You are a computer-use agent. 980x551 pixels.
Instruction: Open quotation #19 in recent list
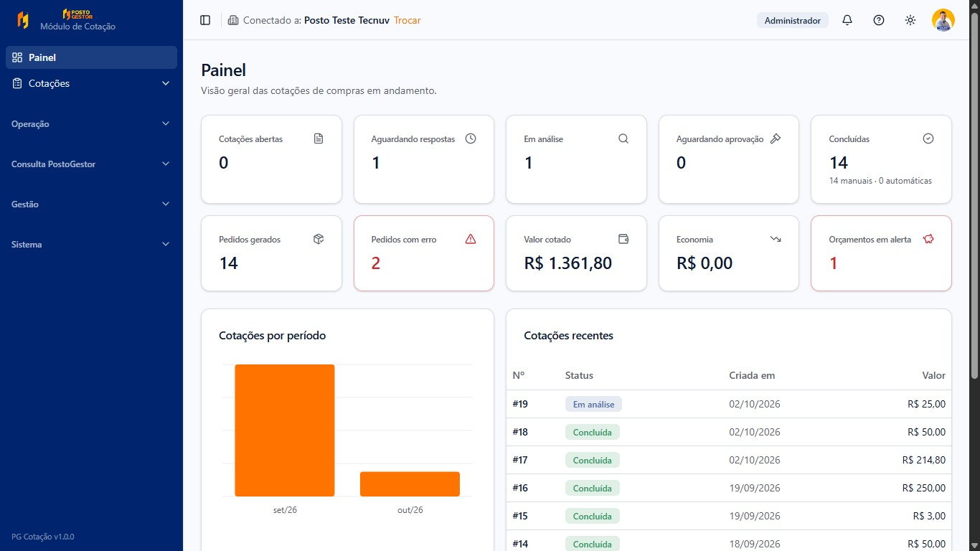pyautogui.click(x=729, y=404)
